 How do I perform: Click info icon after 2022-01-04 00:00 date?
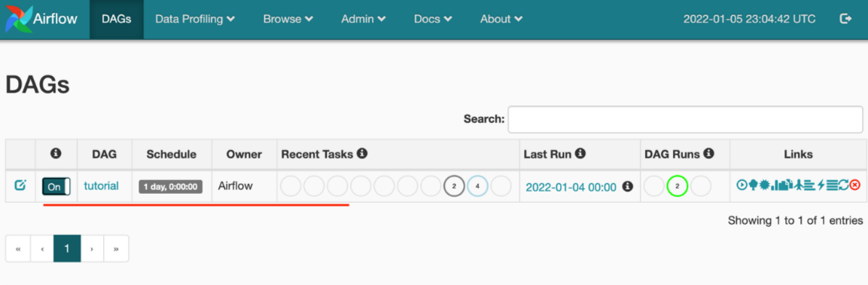(627, 186)
